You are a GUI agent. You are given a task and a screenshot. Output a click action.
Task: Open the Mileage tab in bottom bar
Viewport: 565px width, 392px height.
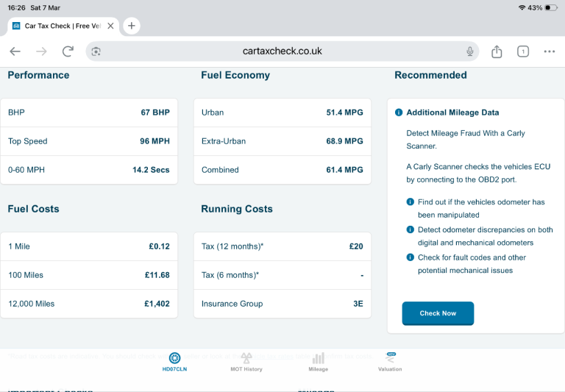coord(318,362)
